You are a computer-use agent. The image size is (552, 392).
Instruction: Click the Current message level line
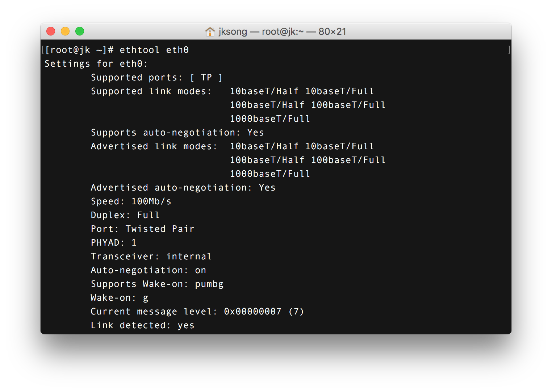click(x=197, y=312)
